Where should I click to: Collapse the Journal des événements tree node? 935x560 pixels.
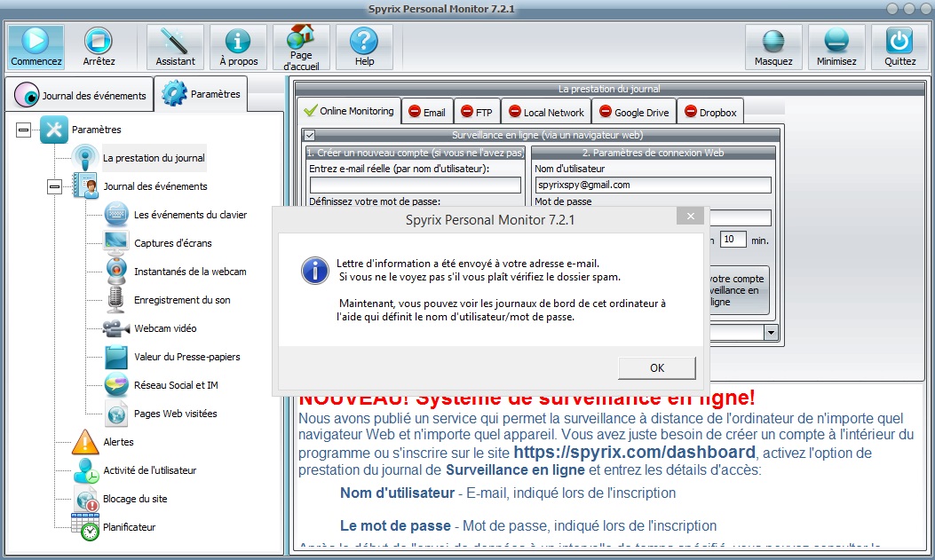pyautogui.click(x=54, y=186)
